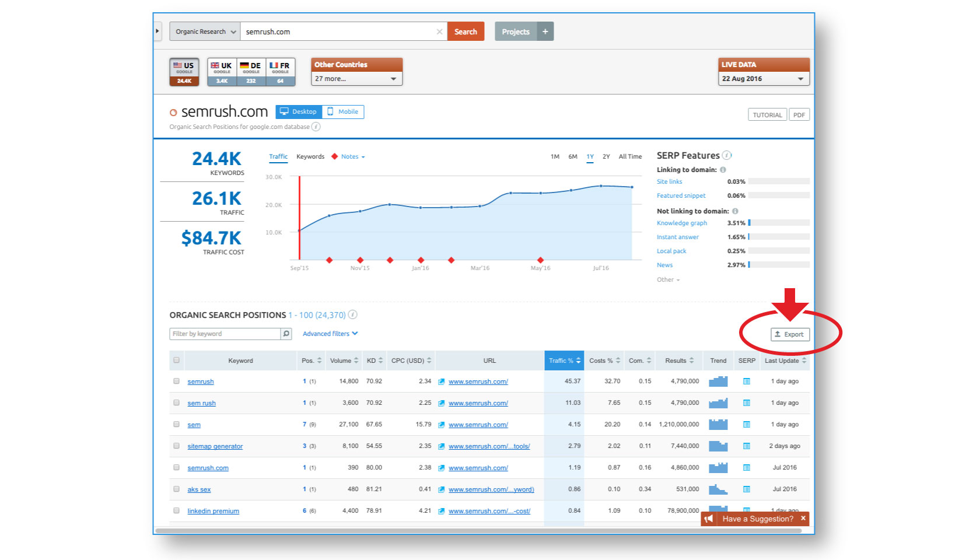Focus the Filter by keyword field
Image resolution: width=980 pixels, height=560 pixels.
(x=225, y=334)
